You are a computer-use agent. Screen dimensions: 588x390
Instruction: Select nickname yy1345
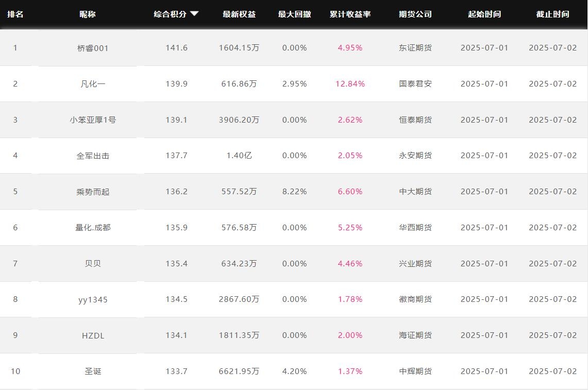[x=93, y=300]
